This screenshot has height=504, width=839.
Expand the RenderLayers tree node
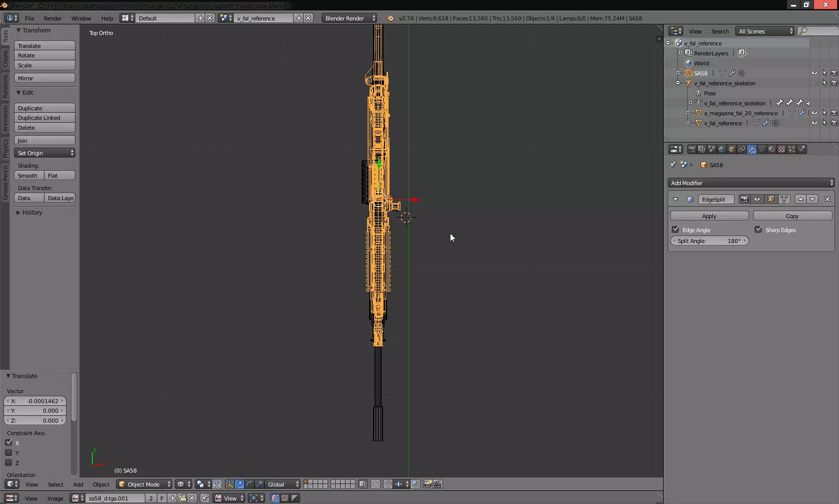point(680,53)
